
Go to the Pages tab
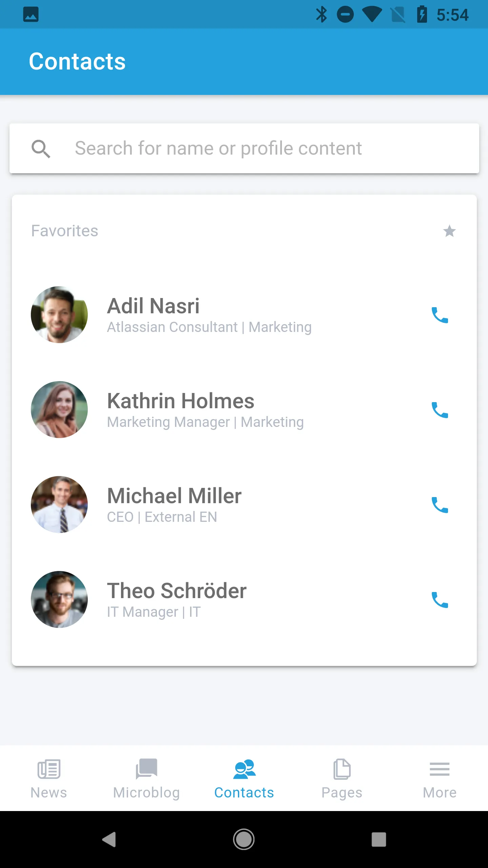342,778
